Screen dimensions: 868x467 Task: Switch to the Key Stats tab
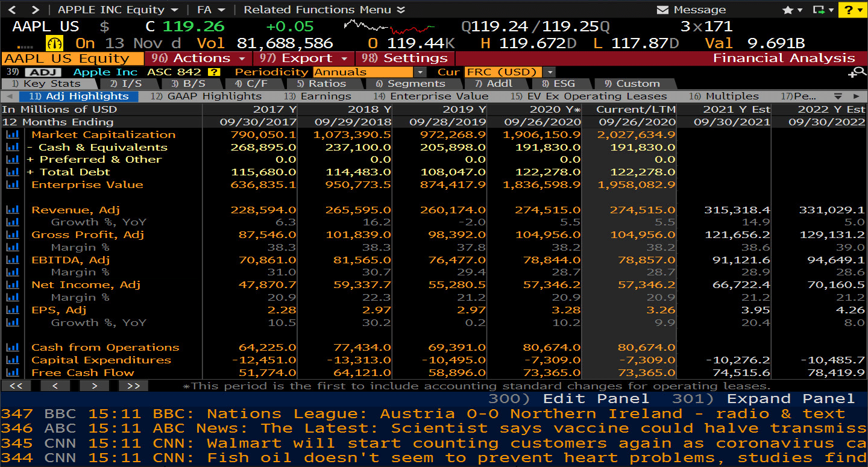[46, 84]
